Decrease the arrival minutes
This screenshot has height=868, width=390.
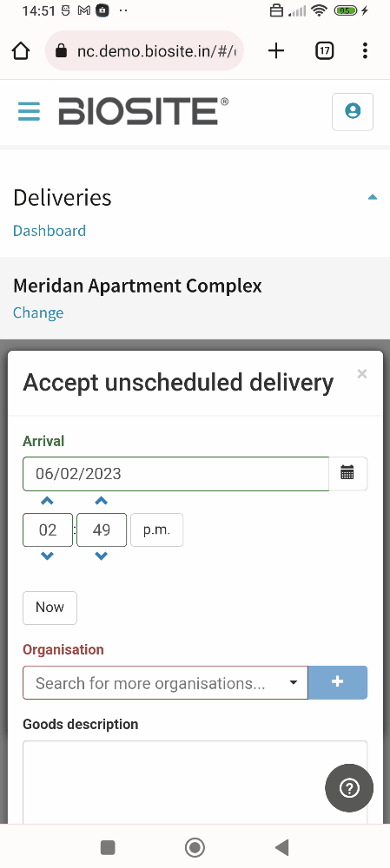point(101,556)
